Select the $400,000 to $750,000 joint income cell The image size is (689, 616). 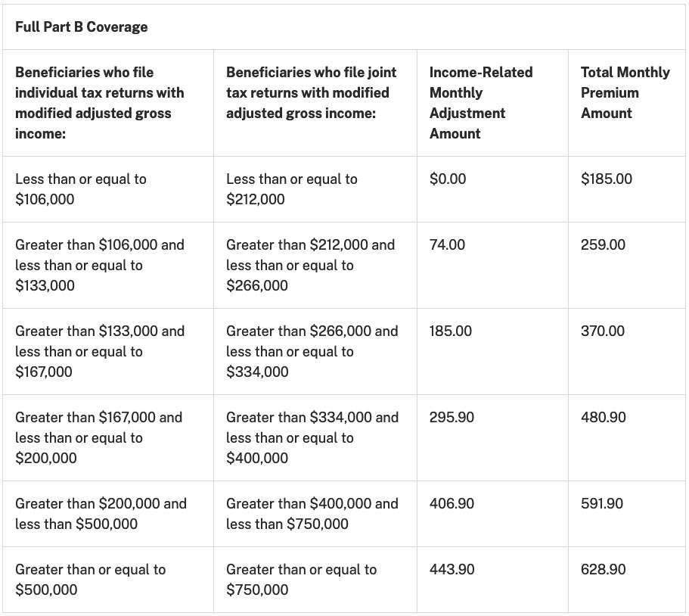tap(312, 514)
